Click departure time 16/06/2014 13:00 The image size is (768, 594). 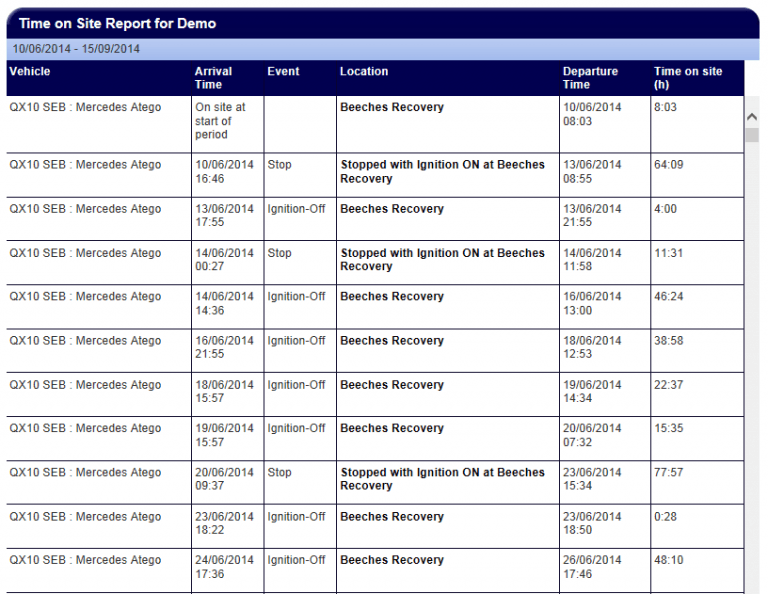[592, 304]
